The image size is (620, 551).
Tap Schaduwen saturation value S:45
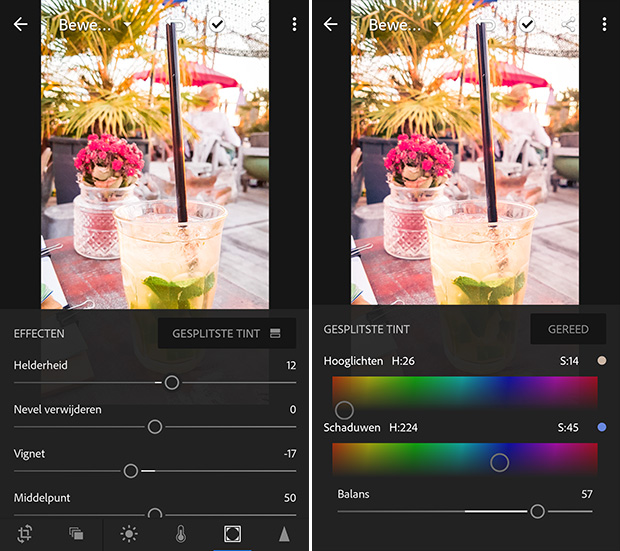(568, 427)
